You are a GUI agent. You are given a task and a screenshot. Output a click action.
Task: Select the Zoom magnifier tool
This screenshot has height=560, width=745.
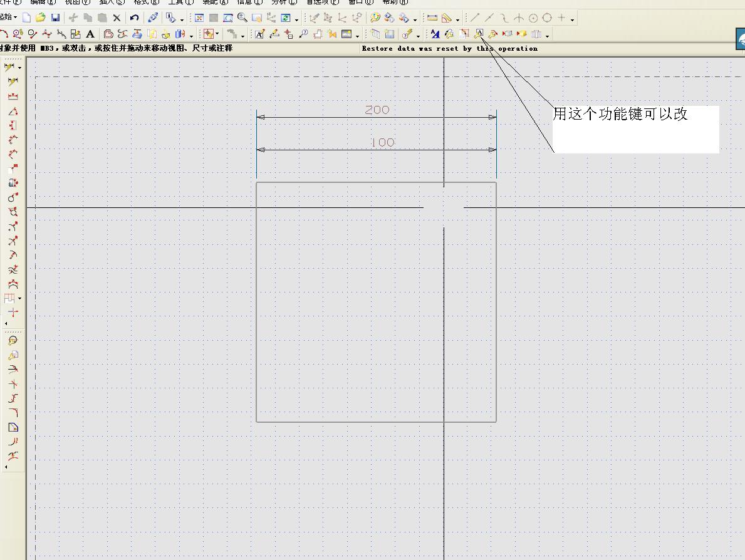tap(242, 18)
